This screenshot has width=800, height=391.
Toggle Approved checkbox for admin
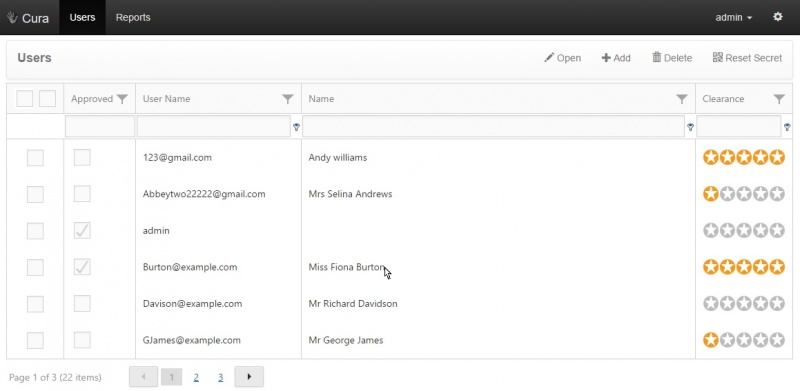(82, 231)
